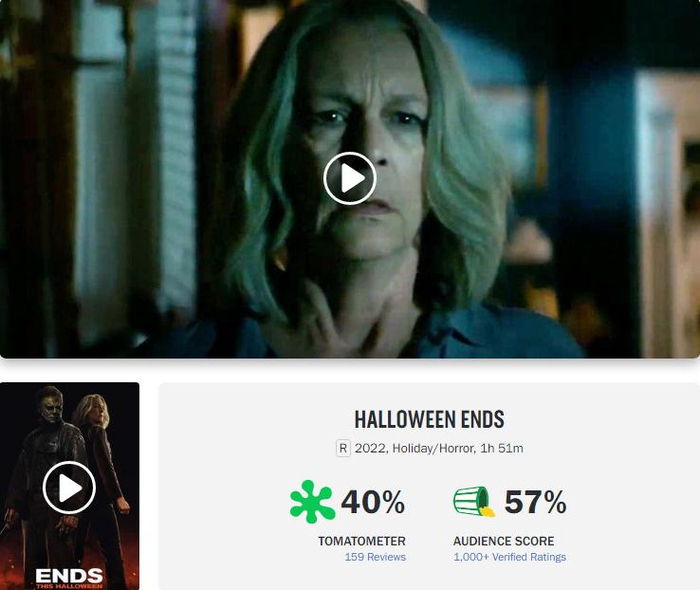Screen dimensions: 700x590
Task: Select the R rating badge
Action: pos(343,448)
